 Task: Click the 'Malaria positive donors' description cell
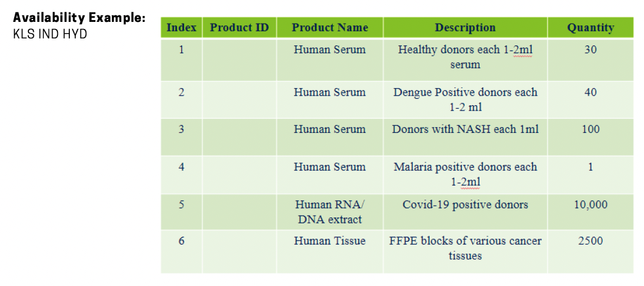click(465, 174)
